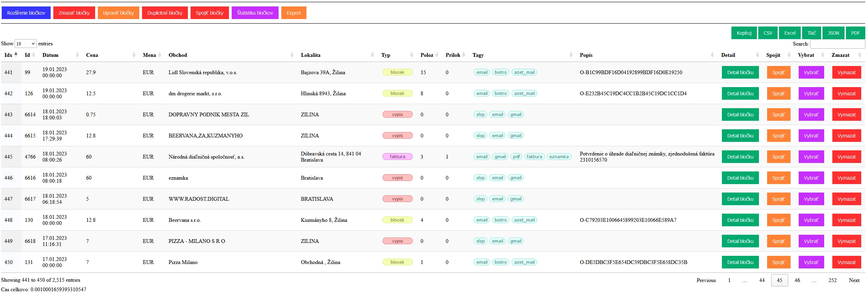Open Detail bločku for Lidl row

tap(740, 72)
